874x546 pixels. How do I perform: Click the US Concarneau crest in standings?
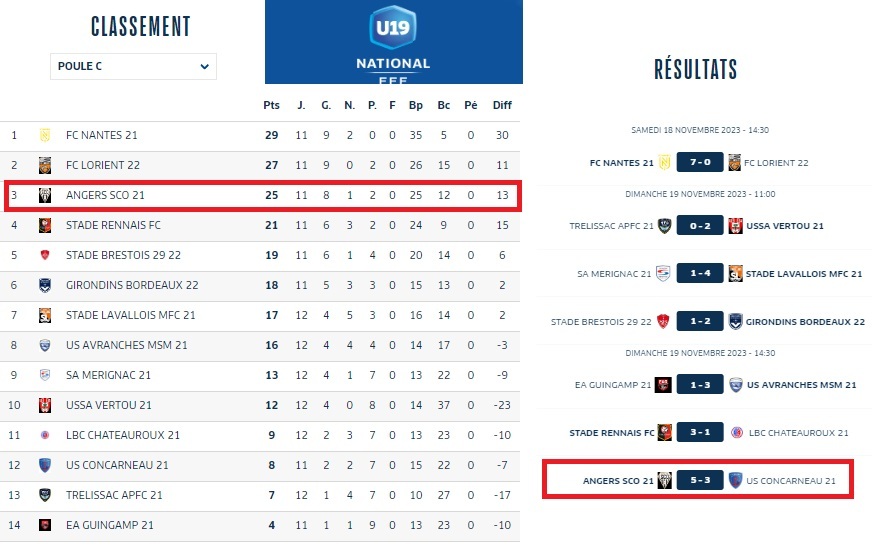[x=45, y=465]
